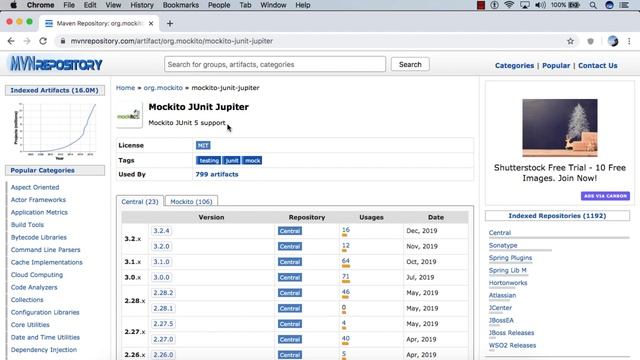Open Sonatype repository link
The height and width of the screenshot is (360, 640).
pyautogui.click(x=503, y=245)
